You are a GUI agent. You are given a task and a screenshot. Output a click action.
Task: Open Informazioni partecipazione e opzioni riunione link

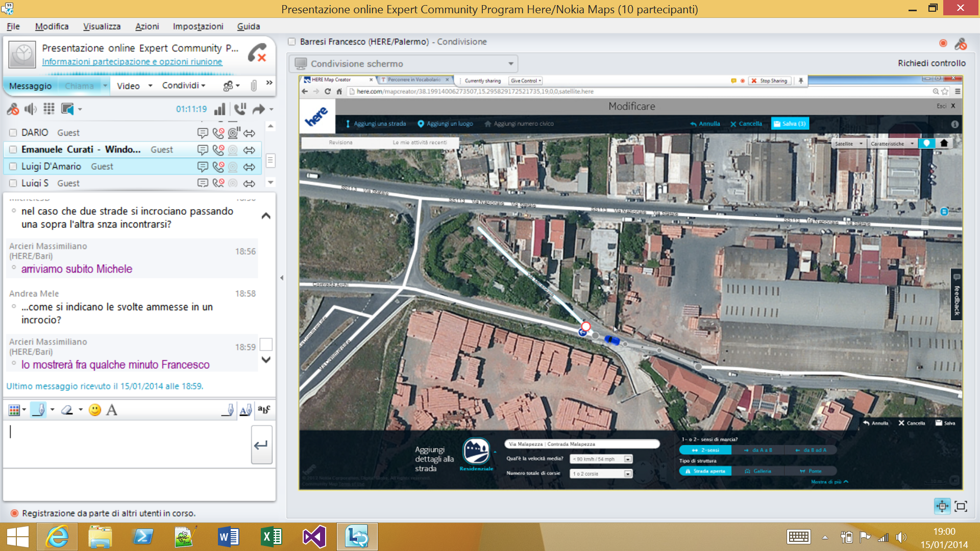(132, 62)
